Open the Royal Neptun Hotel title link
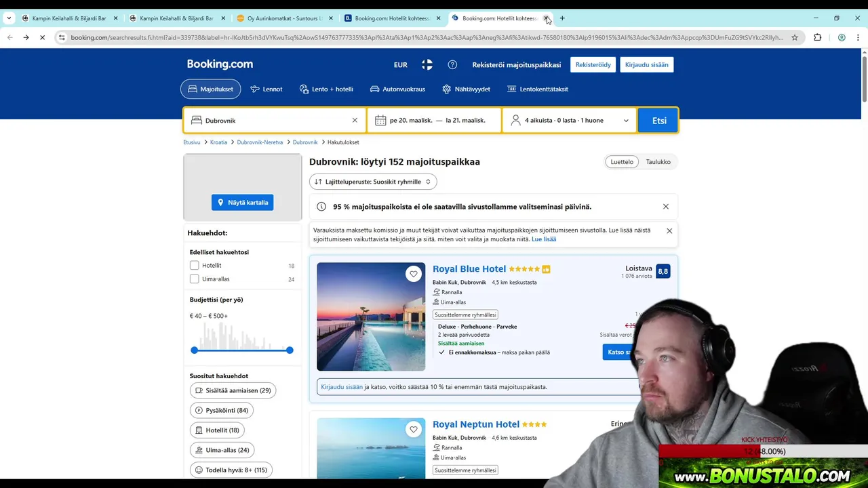The width and height of the screenshot is (868, 488). coord(476,424)
